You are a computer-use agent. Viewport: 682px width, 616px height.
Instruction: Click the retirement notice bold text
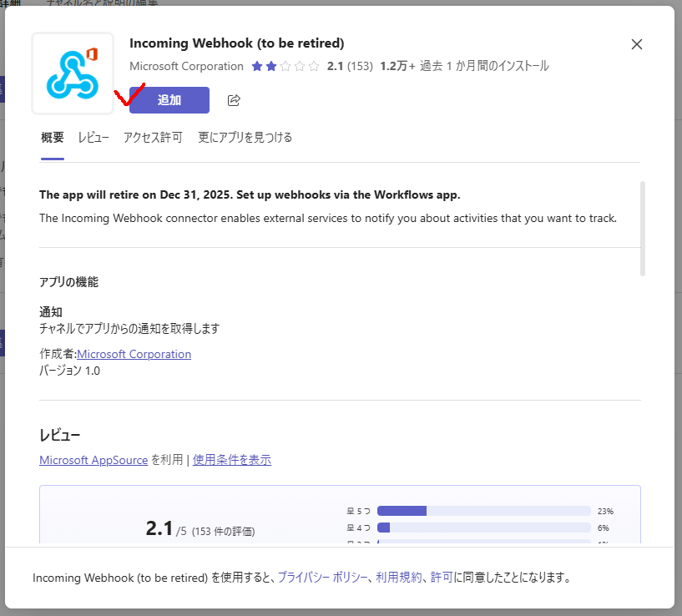click(250, 194)
